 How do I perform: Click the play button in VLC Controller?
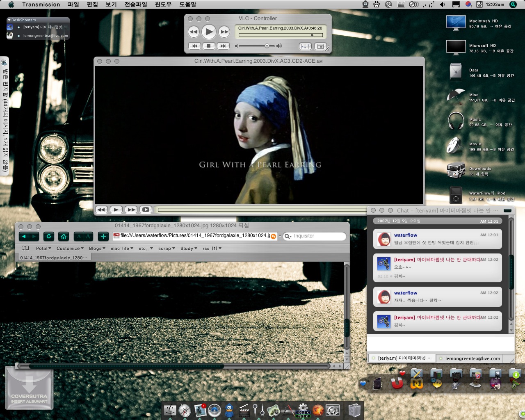tap(209, 32)
